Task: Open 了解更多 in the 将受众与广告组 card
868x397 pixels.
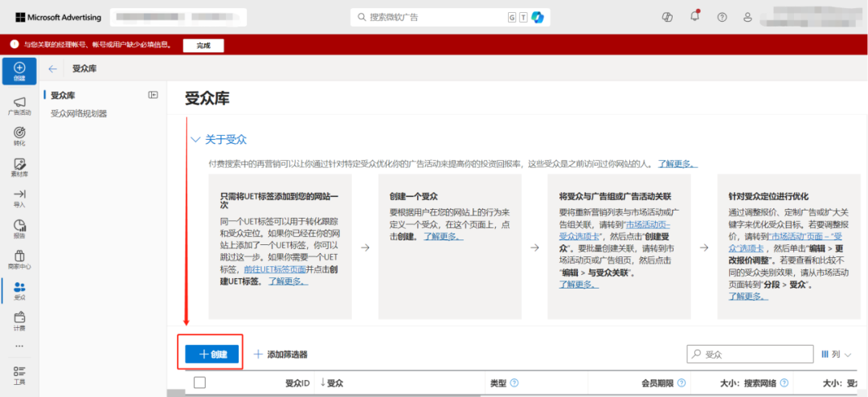Action: tap(579, 284)
